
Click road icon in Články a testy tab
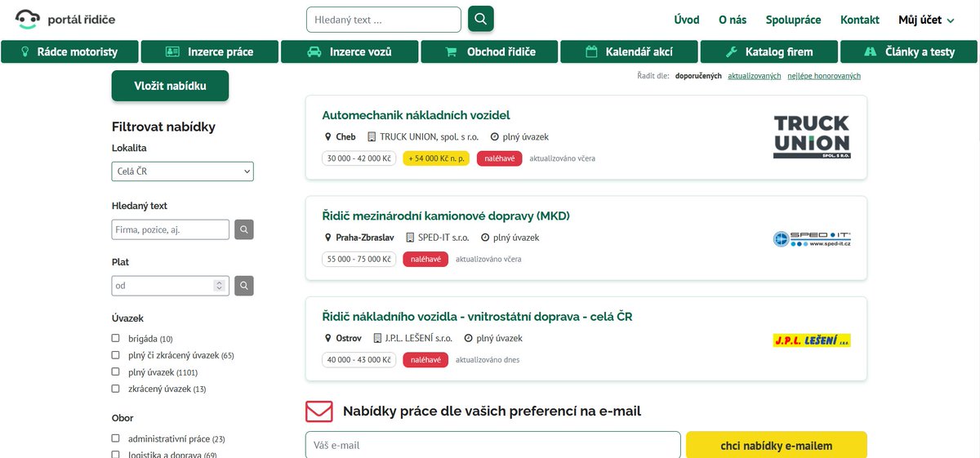(870, 51)
